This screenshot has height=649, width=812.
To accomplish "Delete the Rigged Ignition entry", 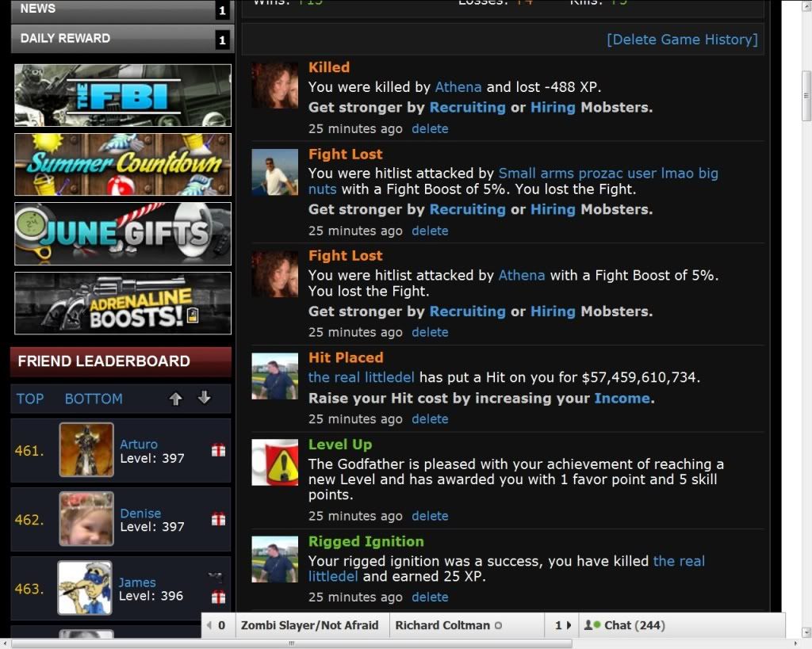I will 430,597.
